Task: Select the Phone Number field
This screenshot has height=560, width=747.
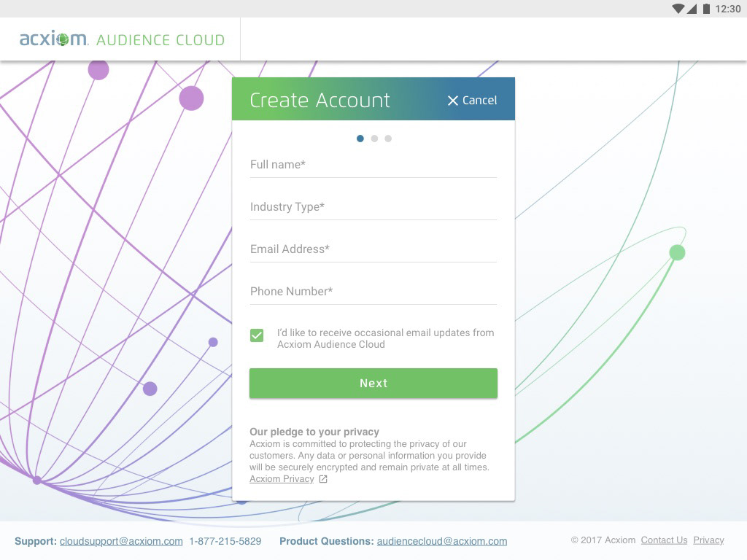Action: click(x=373, y=292)
